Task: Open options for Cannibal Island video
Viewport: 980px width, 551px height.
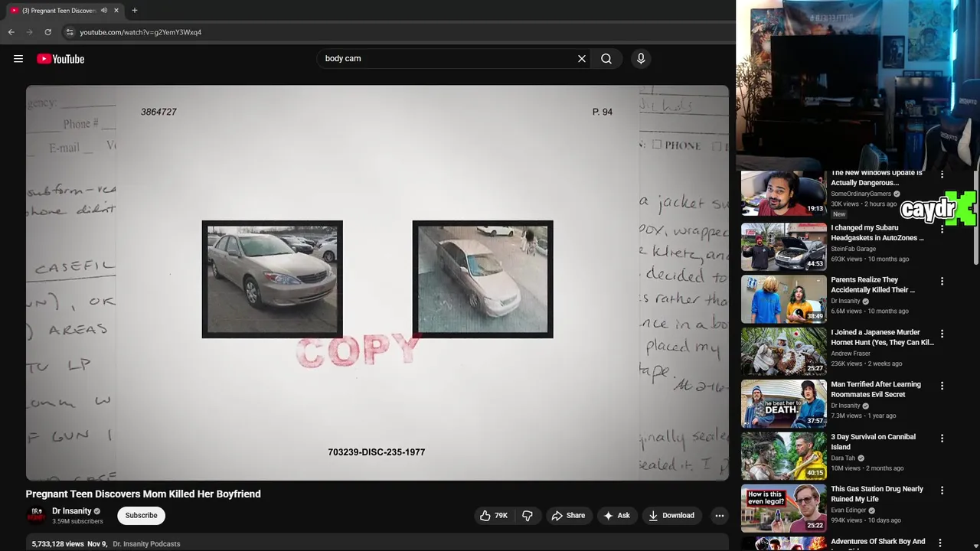Action: [x=942, y=439]
